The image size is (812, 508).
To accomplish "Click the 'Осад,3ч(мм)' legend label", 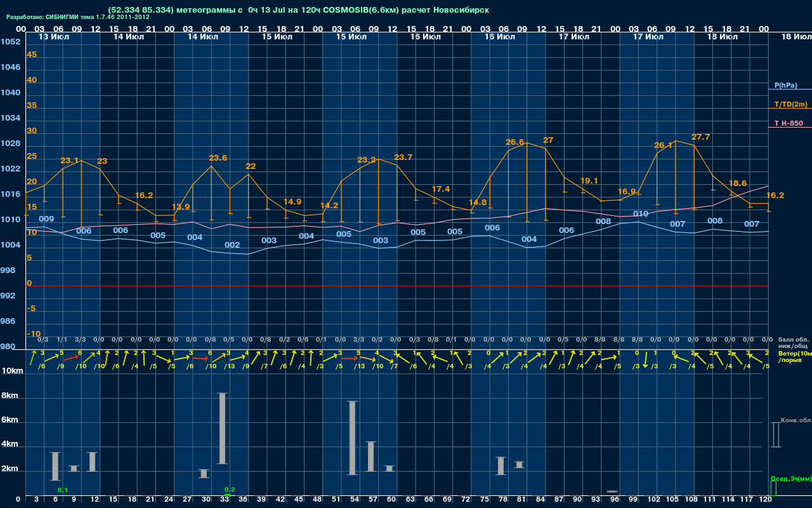I will click(x=791, y=478).
